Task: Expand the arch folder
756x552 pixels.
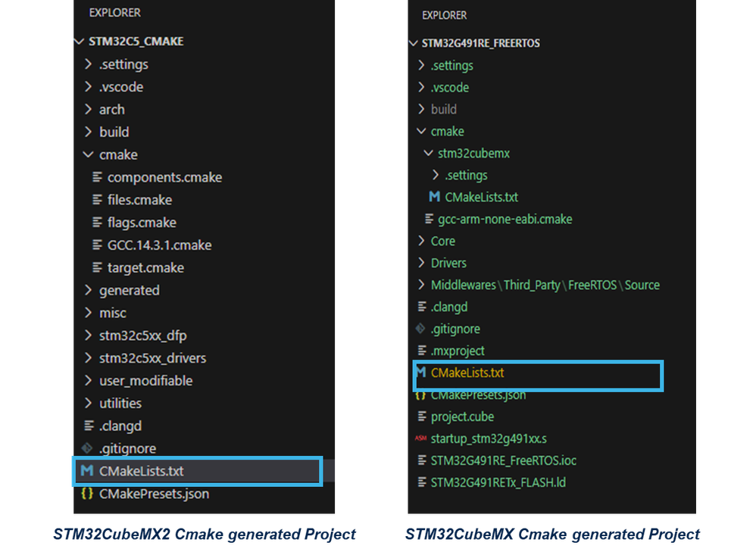Action: click(88, 110)
